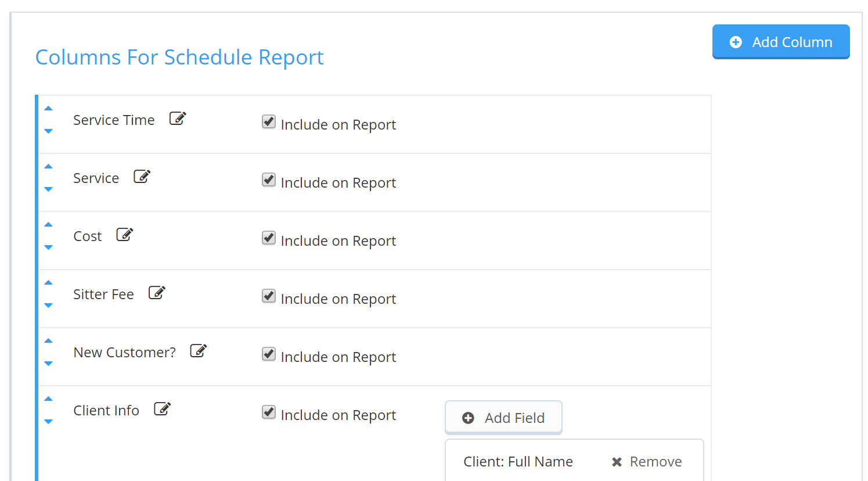Uncheck Include on Report for Service Time
The height and width of the screenshot is (481, 868).
point(269,122)
